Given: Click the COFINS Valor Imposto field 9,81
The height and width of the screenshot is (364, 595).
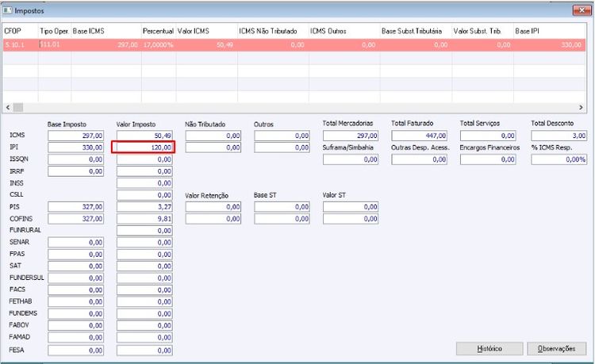Looking at the screenshot, I should tap(144, 219).
